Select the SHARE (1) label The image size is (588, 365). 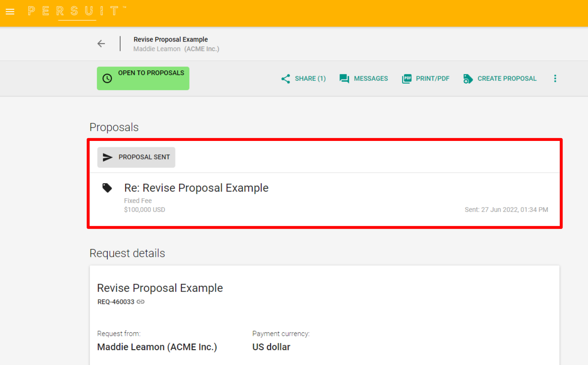[310, 79]
